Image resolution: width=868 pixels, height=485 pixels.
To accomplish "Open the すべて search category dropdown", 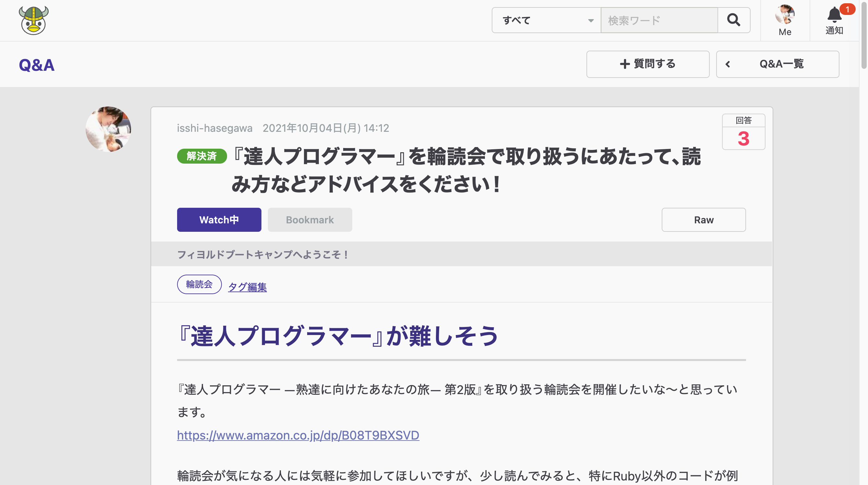I will (x=546, y=20).
